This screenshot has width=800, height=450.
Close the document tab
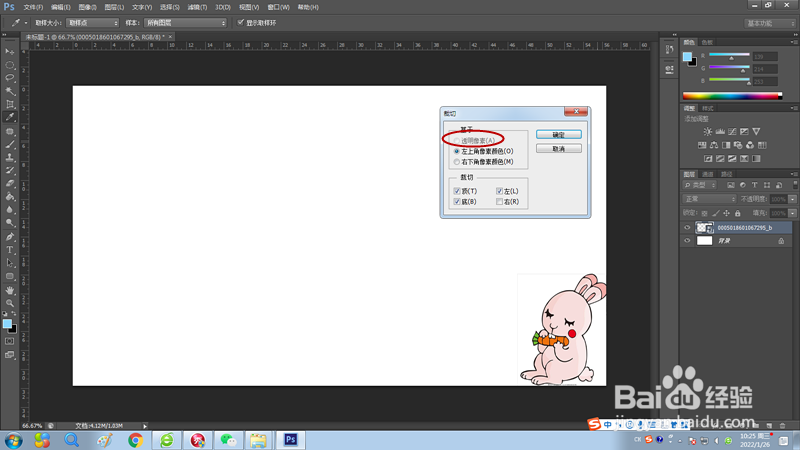pos(170,37)
